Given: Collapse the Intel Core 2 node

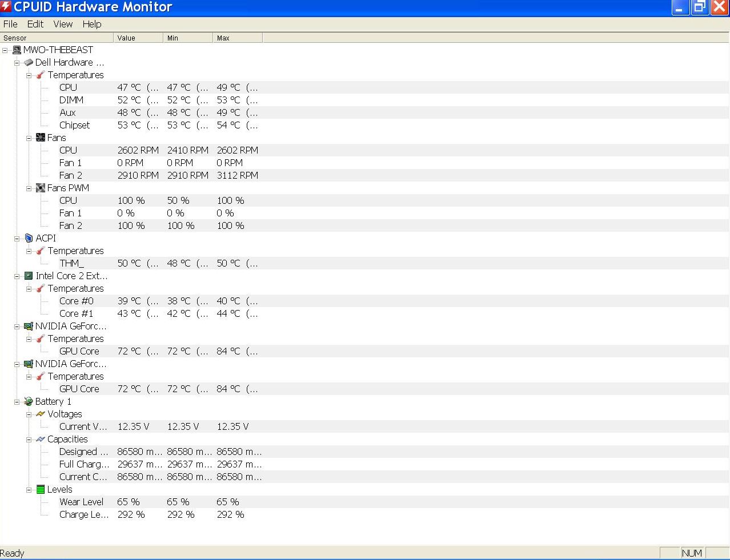Looking at the screenshot, I should pos(17,276).
